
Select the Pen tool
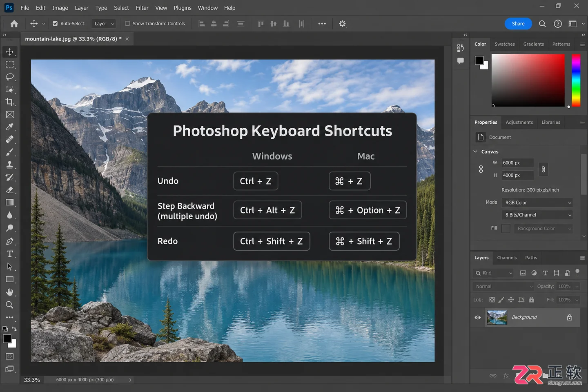[9, 241]
